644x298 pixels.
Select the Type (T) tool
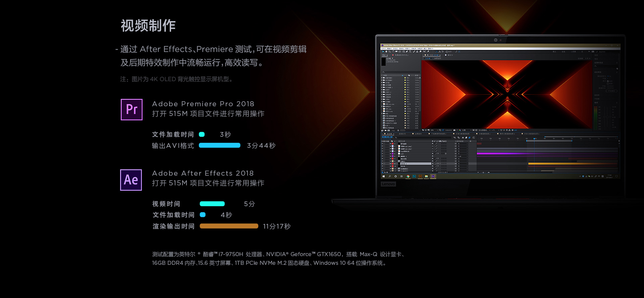coord(410,52)
